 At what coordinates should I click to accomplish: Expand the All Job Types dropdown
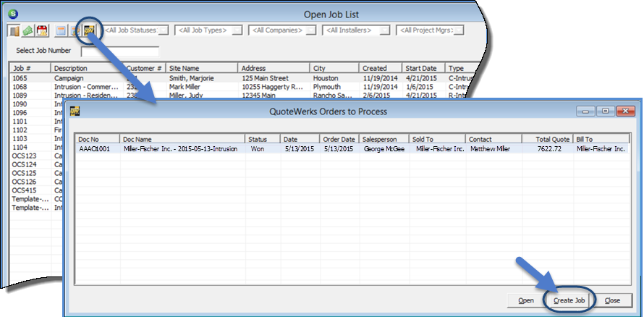coord(237,30)
